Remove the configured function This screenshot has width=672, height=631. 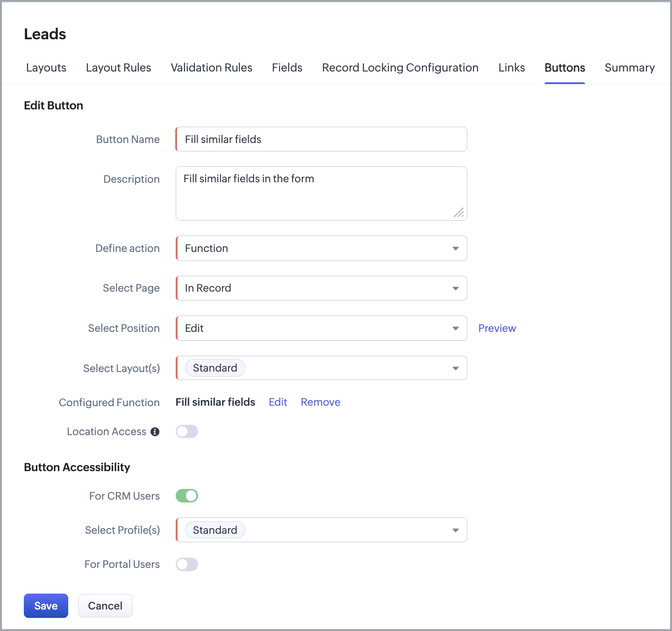(321, 402)
